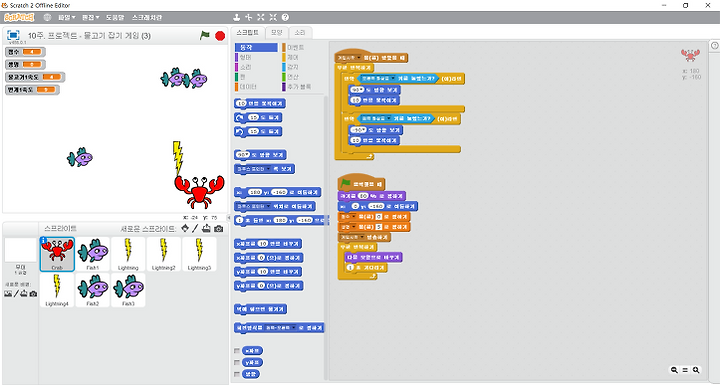This screenshot has height=385, width=720.
Task: Choose new sprite from library icon
Action: pyautogui.click(x=185, y=228)
